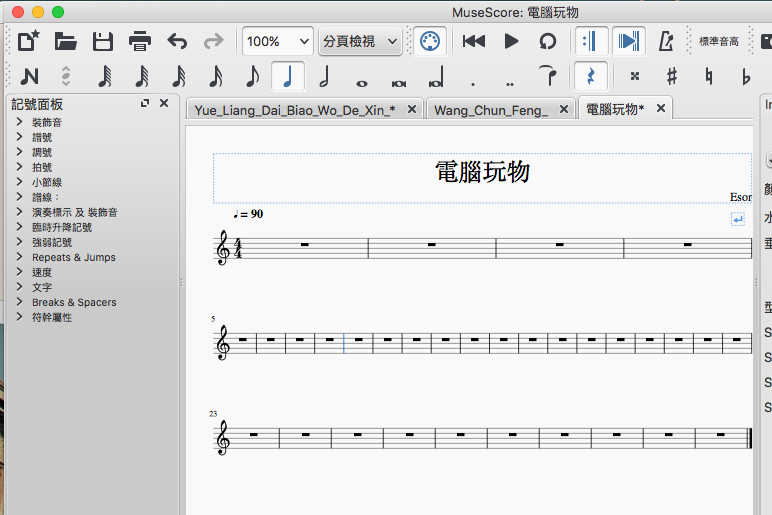Select the quarter note duration
Screen dimensions: 772x515
click(288, 76)
